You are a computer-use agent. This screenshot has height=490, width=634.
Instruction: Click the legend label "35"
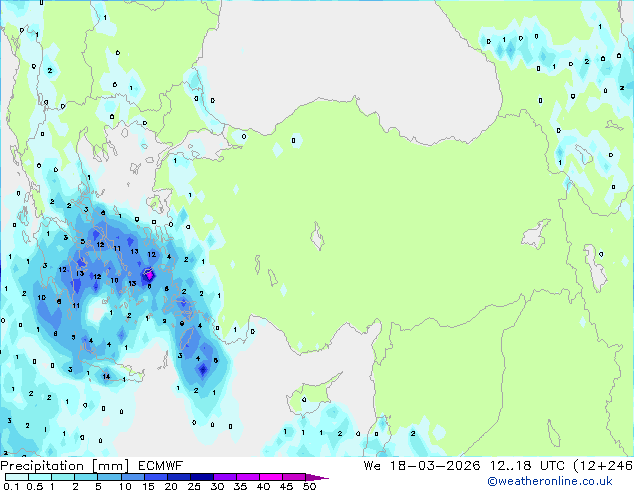point(240,486)
